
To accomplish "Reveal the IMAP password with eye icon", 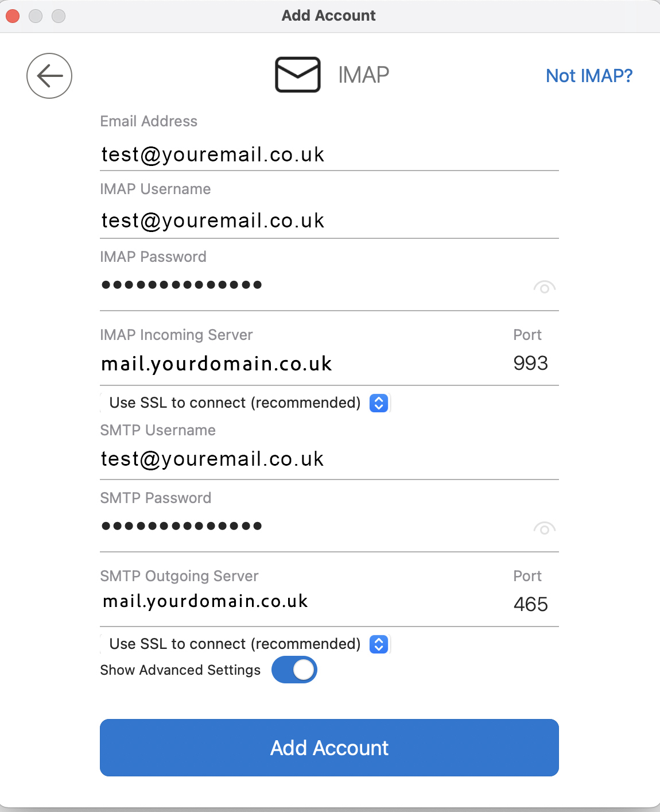I will pos(544,287).
